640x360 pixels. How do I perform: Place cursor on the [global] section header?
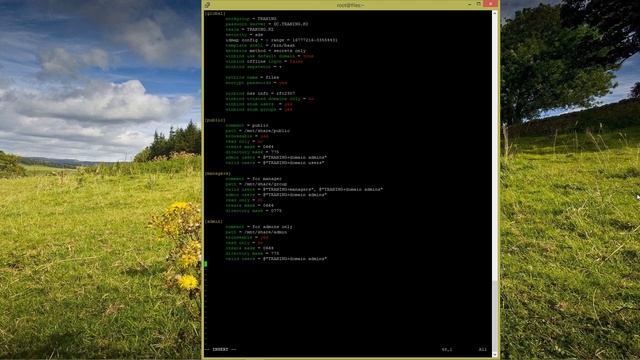coord(215,13)
